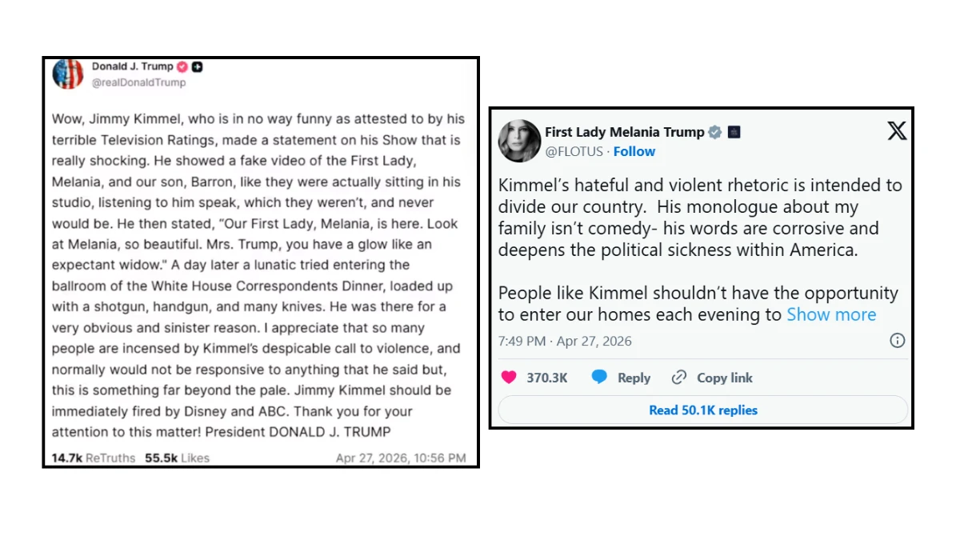
Task: View the 55.5k Likes count
Action: tap(177, 458)
